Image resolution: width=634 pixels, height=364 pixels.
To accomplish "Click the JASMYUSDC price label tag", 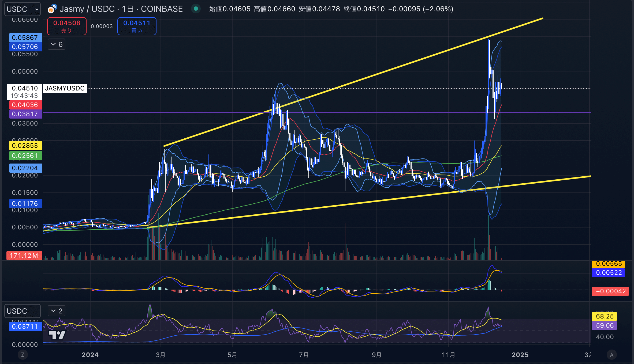I will [x=65, y=88].
